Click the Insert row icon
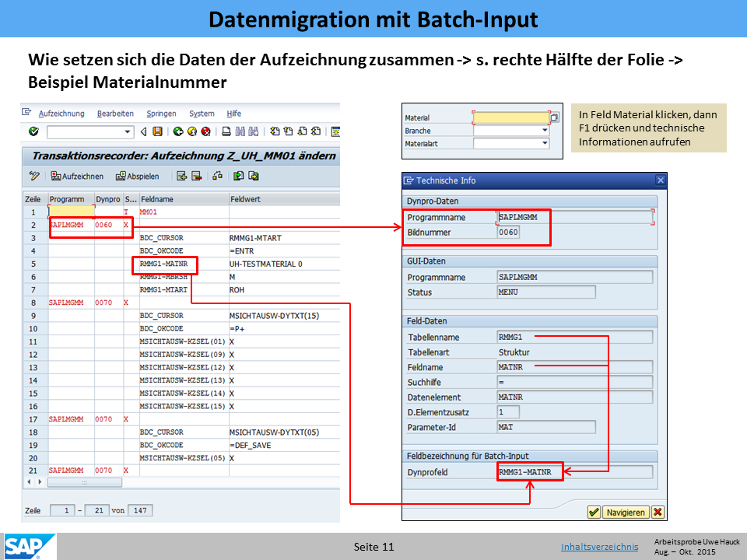Screen dimensions: 747x560 coord(182,176)
